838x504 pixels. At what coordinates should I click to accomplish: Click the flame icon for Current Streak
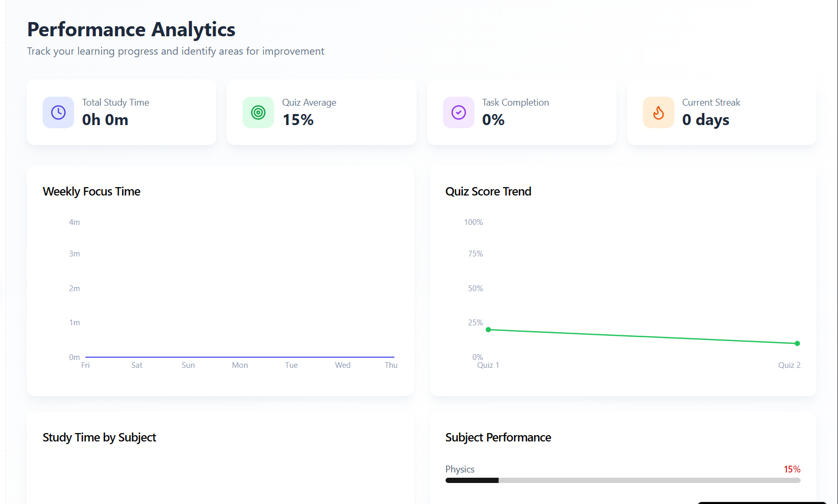tap(659, 112)
